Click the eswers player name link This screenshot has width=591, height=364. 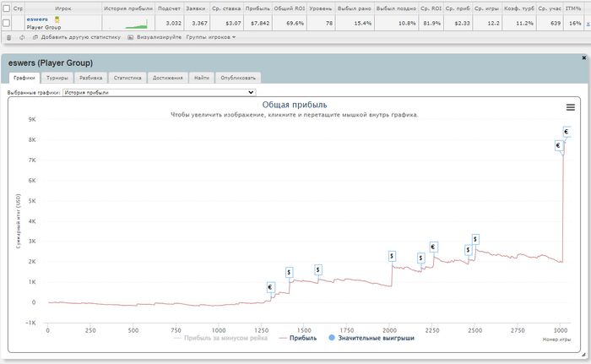(x=37, y=19)
